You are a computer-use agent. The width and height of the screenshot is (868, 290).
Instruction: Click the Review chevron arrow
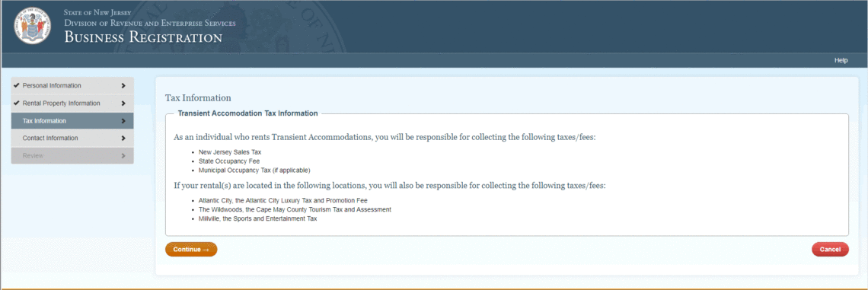(x=123, y=155)
